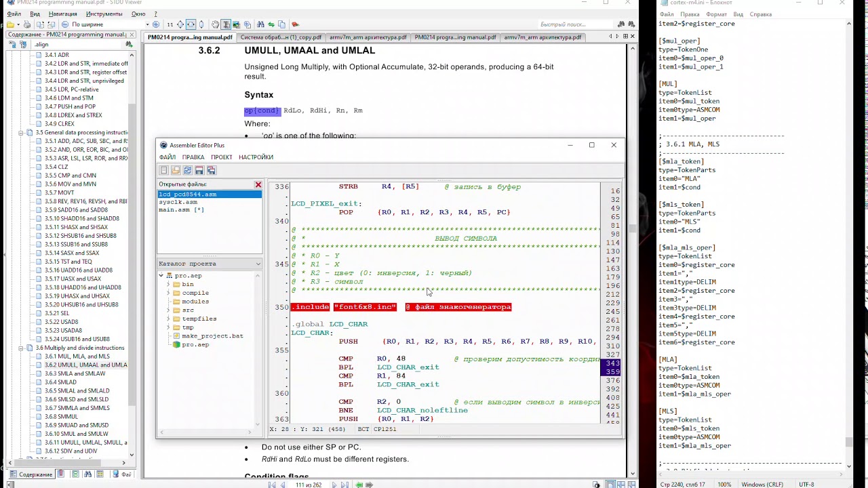868x488 pixels.
Task: Click line 343 in editor minimap list
Action: point(613,363)
